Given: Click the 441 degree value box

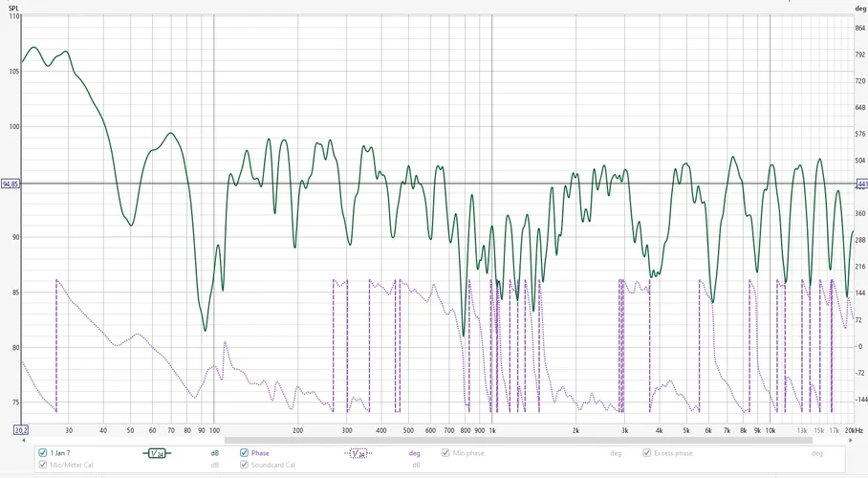Looking at the screenshot, I should pos(862,184).
